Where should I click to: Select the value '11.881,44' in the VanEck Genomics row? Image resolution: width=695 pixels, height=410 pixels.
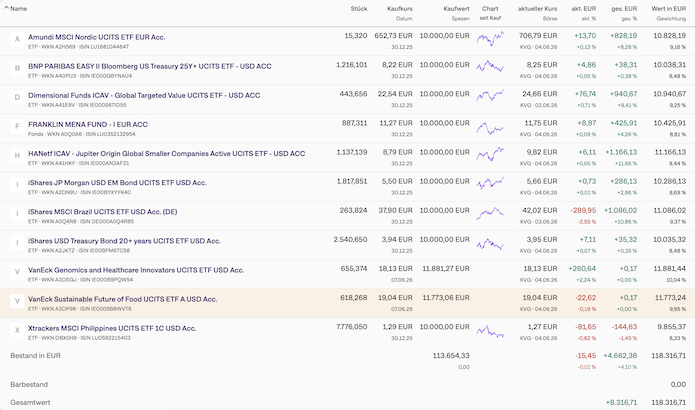tap(670, 269)
